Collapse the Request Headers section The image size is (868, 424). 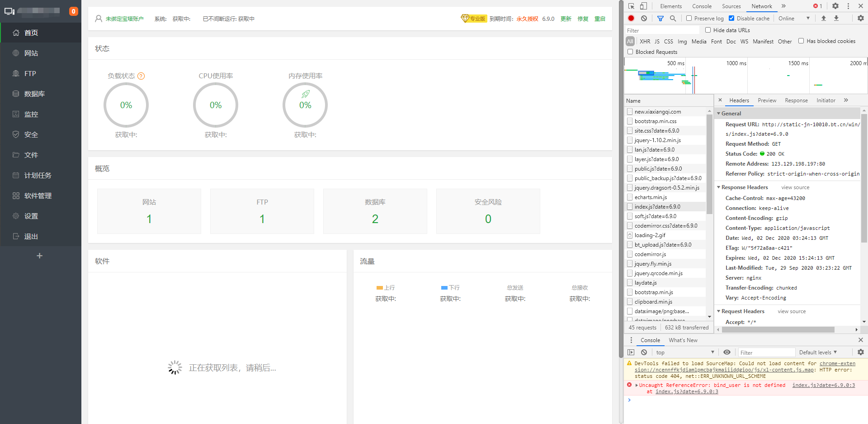719,311
